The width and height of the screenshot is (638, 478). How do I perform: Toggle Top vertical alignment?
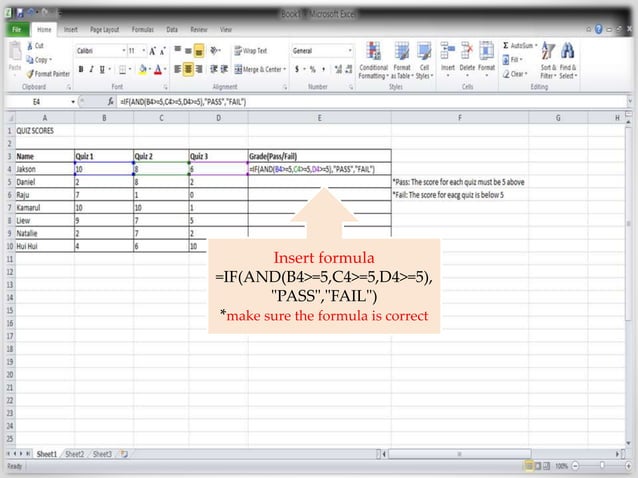(x=178, y=51)
